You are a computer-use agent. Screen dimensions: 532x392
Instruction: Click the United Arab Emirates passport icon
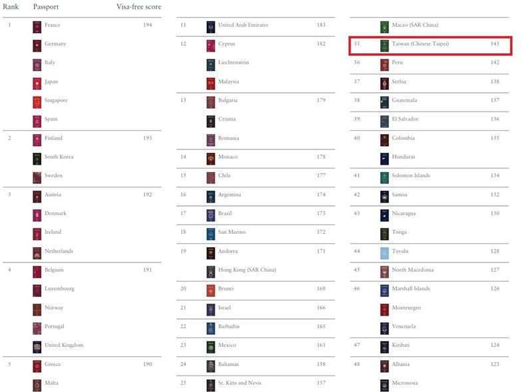click(211, 27)
